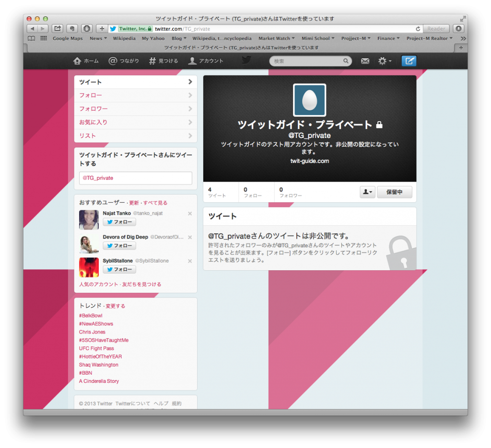This screenshot has width=491, height=448.
Task: Open the Finance bookmarks dropdown
Action: coord(388,38)
